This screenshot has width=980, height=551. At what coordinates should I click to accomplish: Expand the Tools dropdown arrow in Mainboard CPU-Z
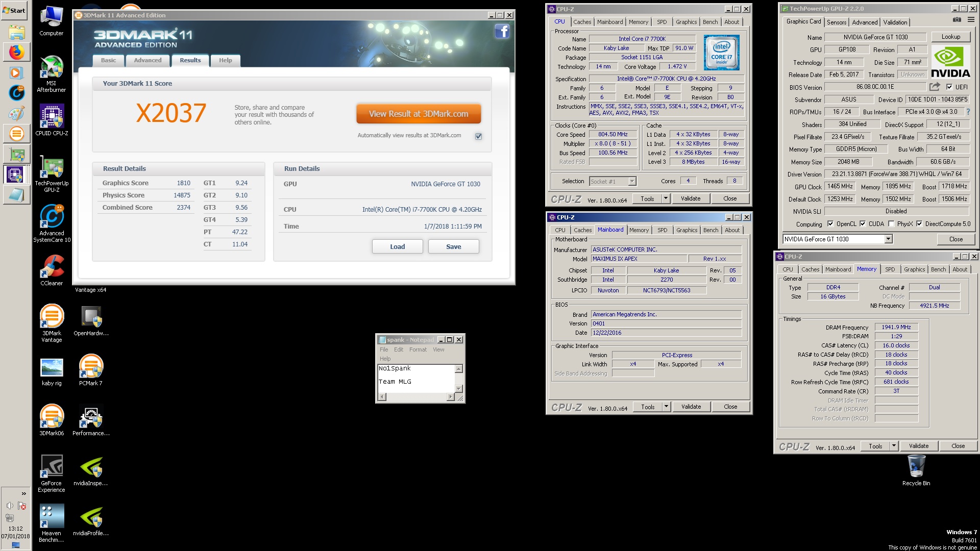pyautogui.click(x=666, y=407)
